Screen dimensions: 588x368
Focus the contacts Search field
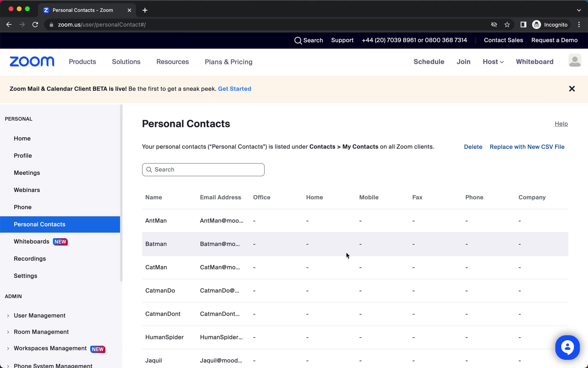pyautogui.click(x=203, y=170)
